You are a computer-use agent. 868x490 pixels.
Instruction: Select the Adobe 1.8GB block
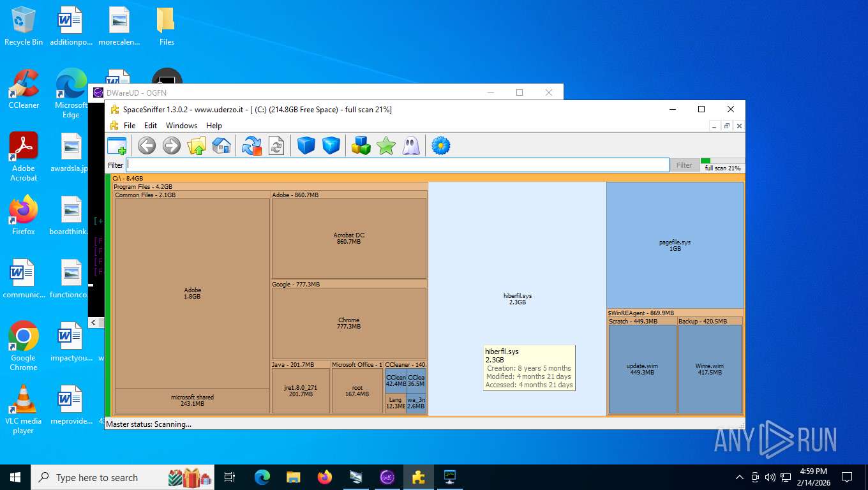tap(192, 293)
